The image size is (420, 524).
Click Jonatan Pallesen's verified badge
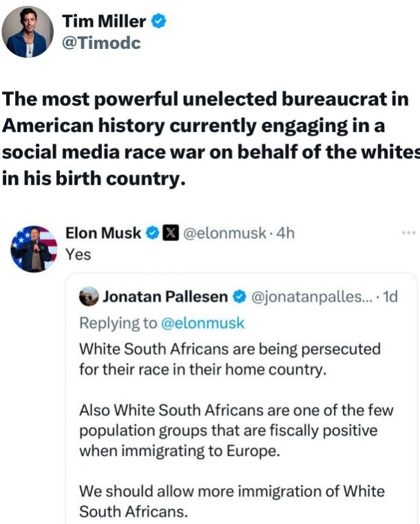(x=239, y=297)
